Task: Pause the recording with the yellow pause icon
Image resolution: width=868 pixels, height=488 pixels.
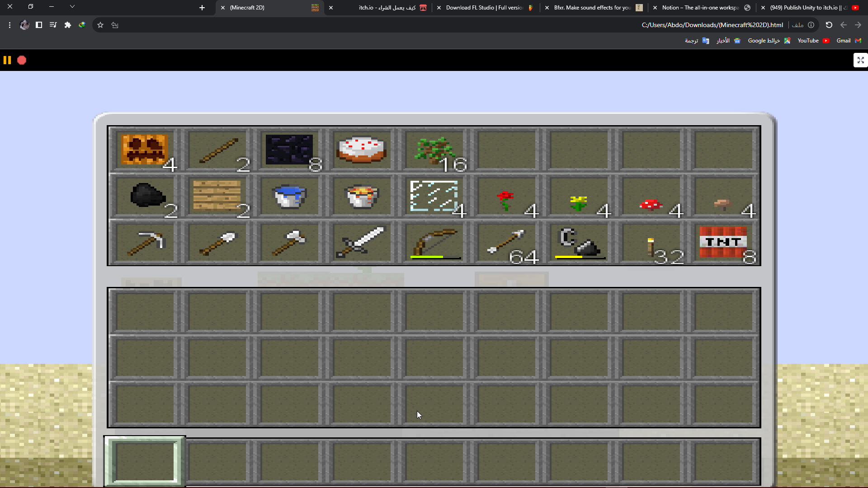Action: 7,60
